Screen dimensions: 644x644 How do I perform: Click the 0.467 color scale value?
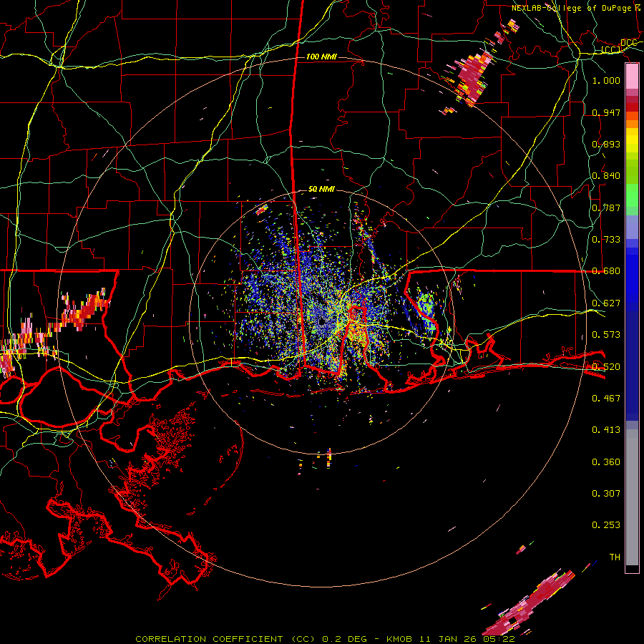point(606,399)
